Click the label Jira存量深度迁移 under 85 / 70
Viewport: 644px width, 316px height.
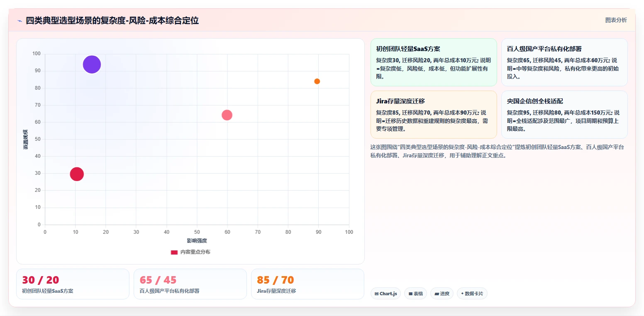(x=276, y=291)
